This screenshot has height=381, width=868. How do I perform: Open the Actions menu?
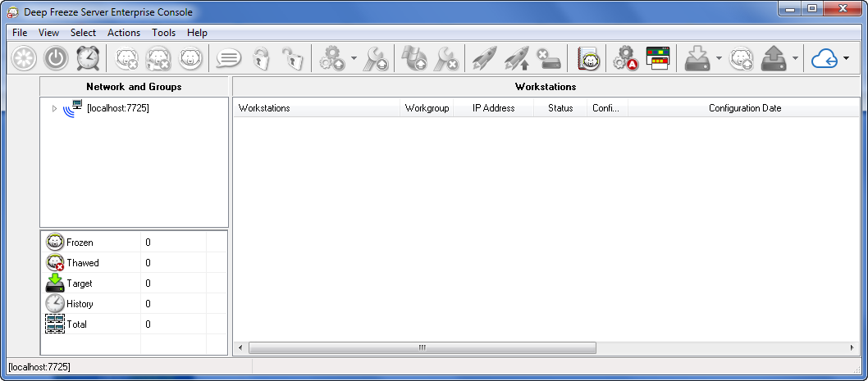point(124,33)
